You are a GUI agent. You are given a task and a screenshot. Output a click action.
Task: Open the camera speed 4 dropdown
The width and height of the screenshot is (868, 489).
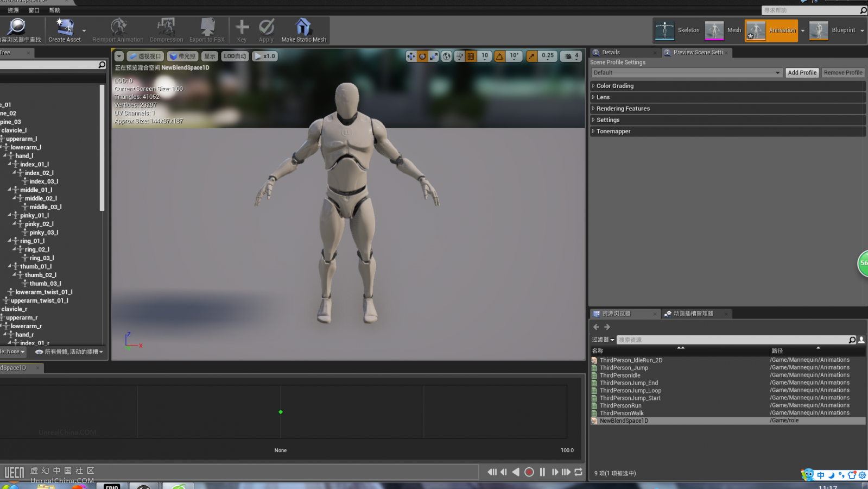click(x=571, y=56)
